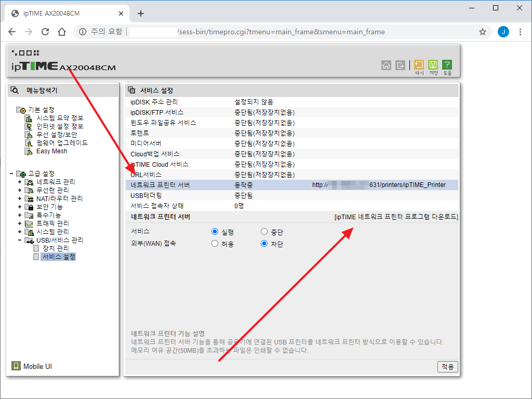Select the ipDISK/FTP 서비스 row
This screenshot has height=399, width=532.
[292, 112]
